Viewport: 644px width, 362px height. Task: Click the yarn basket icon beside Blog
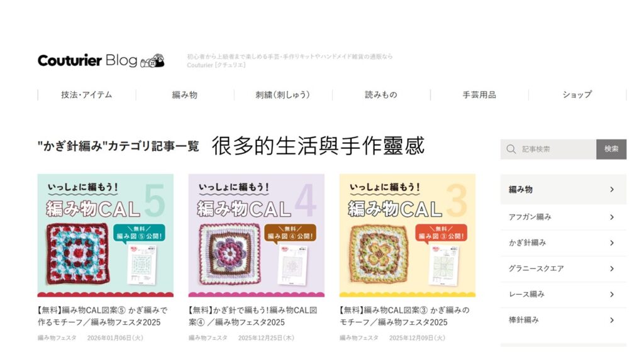[152, 61]
